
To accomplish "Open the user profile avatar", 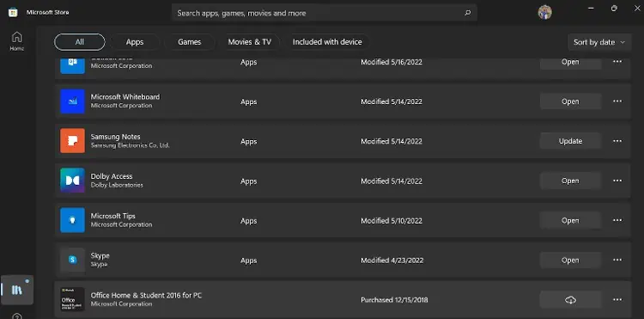I will [x=544, y=12].
